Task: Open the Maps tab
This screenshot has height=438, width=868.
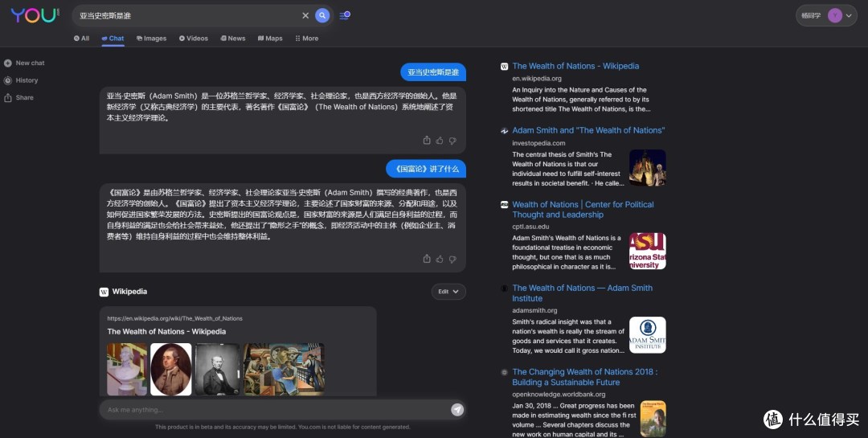Action: click(x=270, y=39)
